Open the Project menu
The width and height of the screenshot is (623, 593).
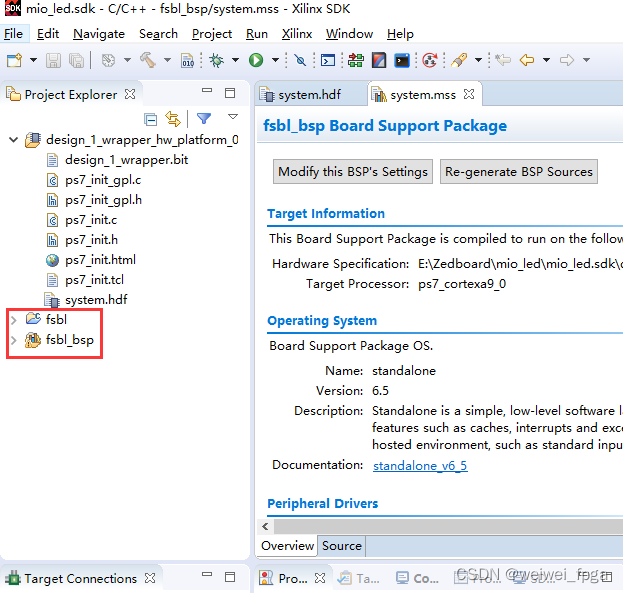(212, 34)
